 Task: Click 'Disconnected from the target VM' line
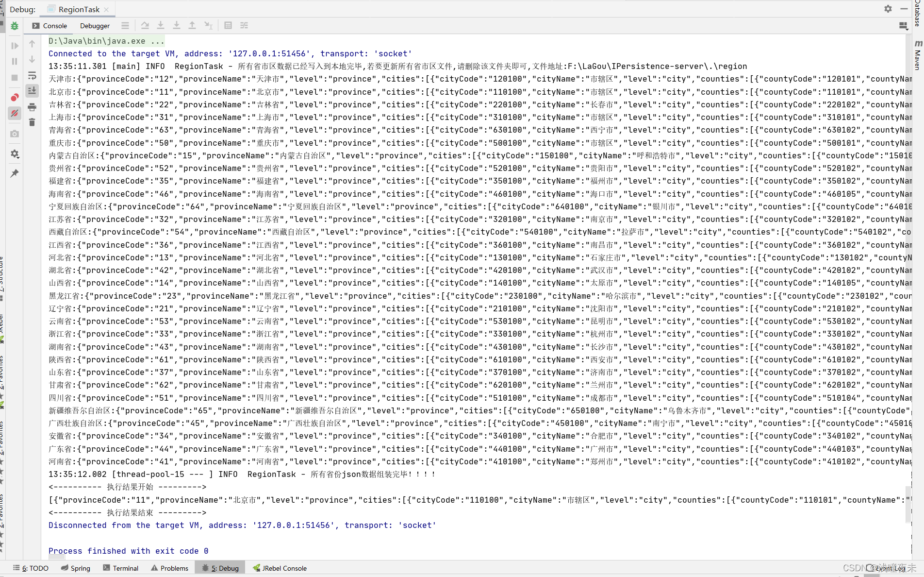point(243,525)
